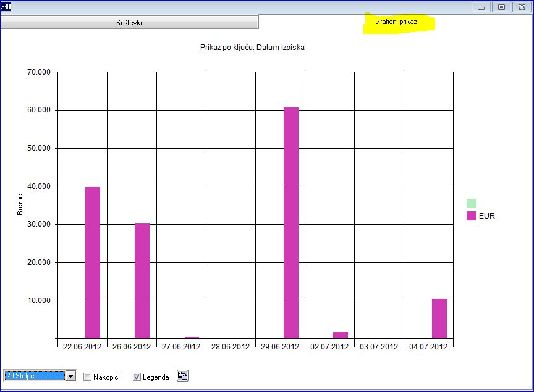Enable the Nakopiči checkbox
This screenshot has height=392, width=534.
[88, 377]
